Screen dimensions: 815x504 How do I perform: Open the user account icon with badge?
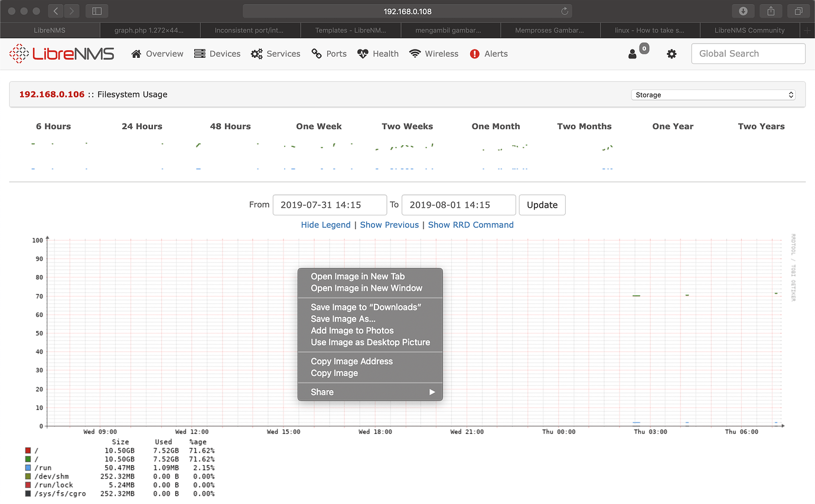click(634, 54)
